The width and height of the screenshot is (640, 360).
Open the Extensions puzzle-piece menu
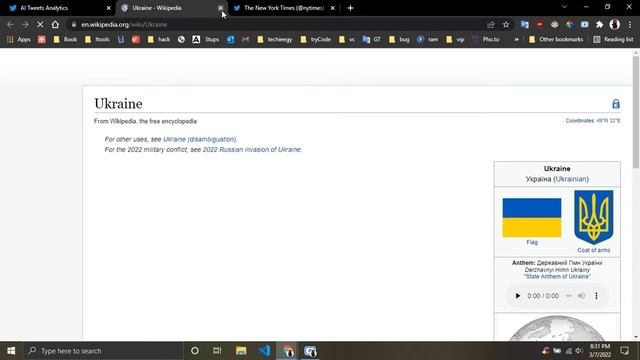point(599,24)
